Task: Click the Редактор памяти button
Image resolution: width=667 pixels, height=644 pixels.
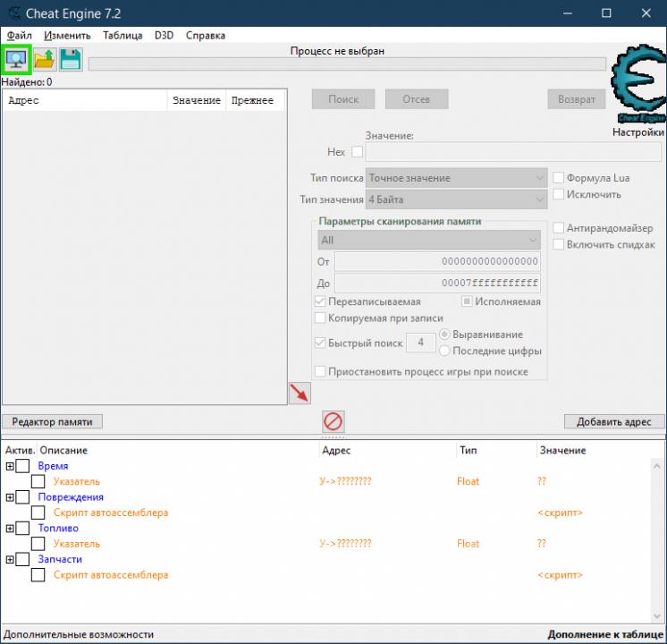Action: click(x=52, y=421)
